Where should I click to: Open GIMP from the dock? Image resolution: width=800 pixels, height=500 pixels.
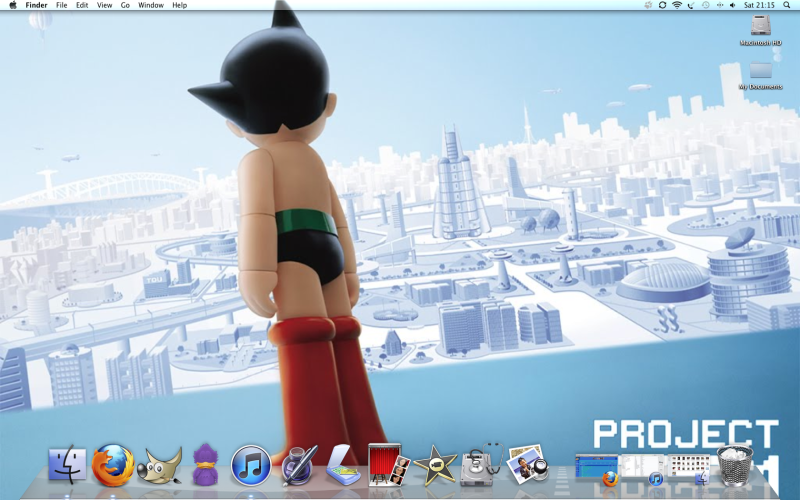(x=160, y=465)
